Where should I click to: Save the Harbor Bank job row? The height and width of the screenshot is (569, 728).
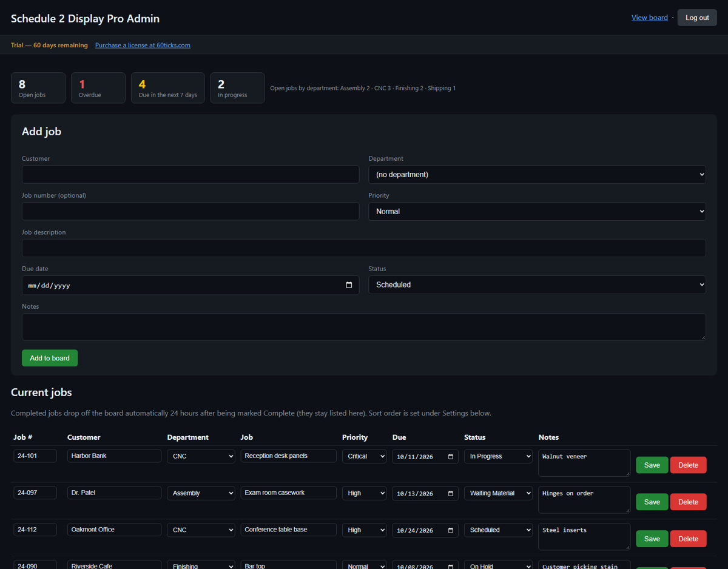coord(652,465)
